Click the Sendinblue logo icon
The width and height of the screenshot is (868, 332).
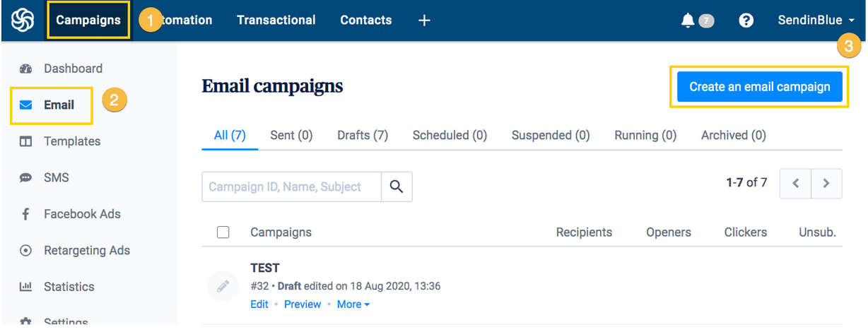click(23, 20)
